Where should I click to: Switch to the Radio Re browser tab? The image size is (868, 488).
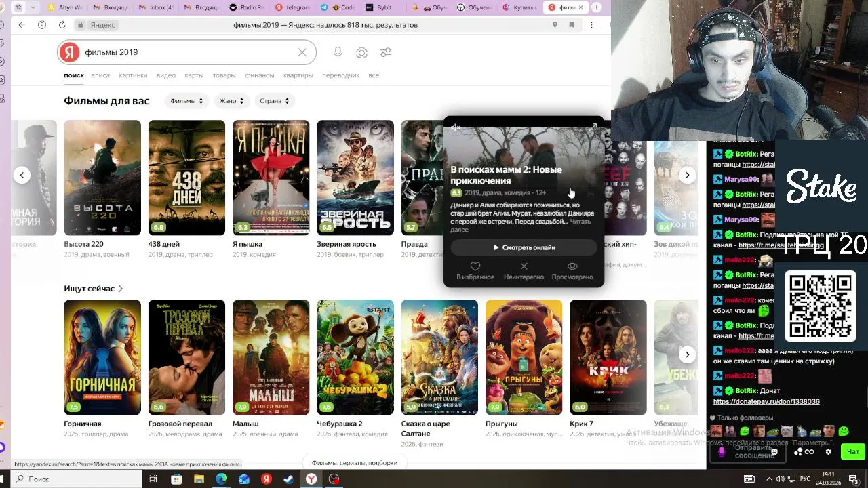pyautogui.click(x=248, y=7)
